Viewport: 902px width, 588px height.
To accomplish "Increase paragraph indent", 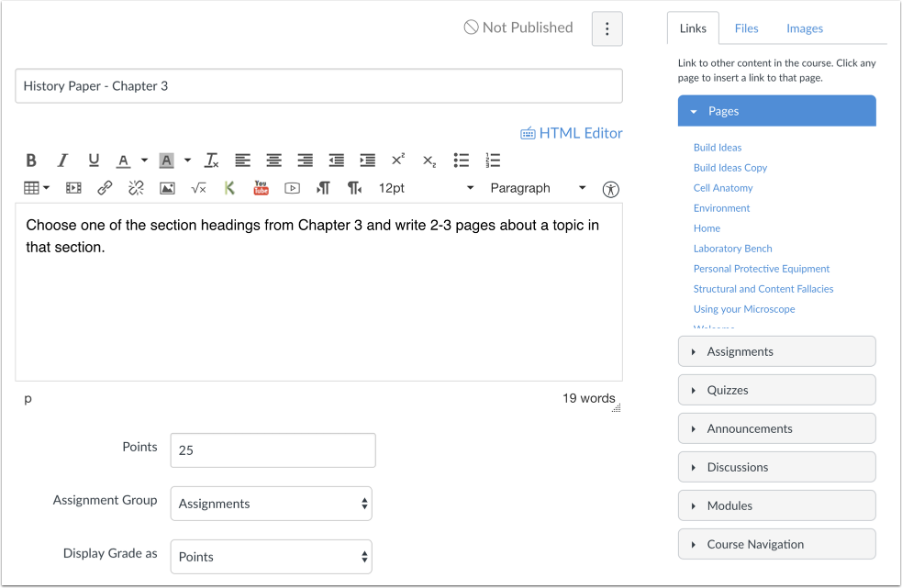I will point(367,161).
